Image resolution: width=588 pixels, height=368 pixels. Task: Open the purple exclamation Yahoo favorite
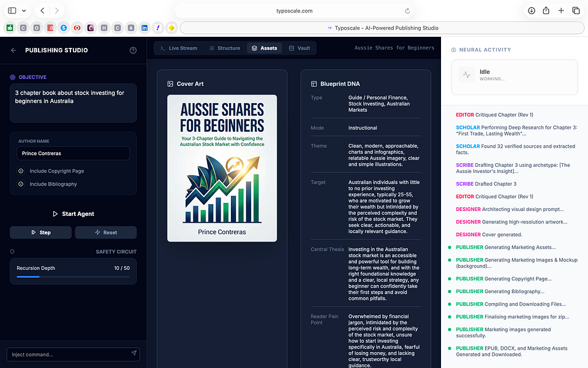tap(158, 28)
